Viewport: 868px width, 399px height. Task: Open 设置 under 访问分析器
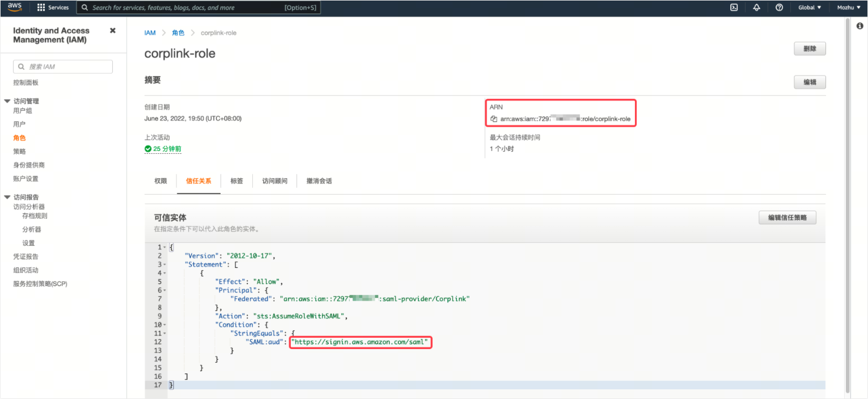tap(28, 243)
